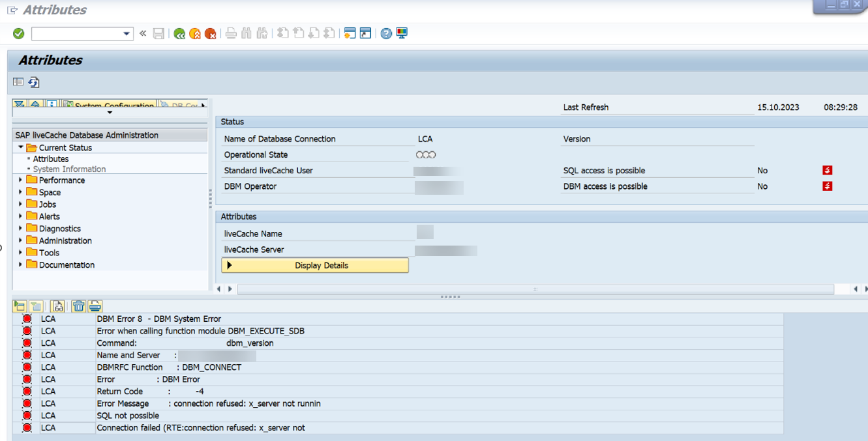868x441 pixels.
Task: Click the Refresh icon below Attributes title
Action: (34, 82)
